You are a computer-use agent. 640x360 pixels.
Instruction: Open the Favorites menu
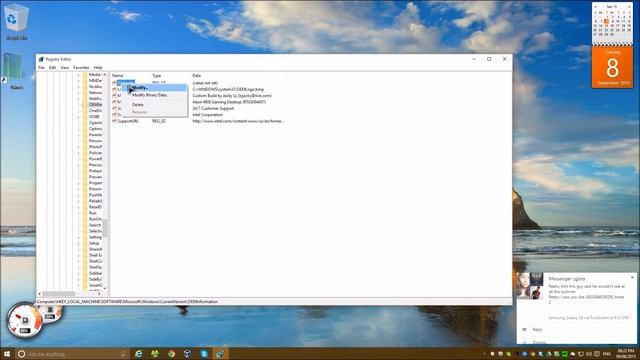(81, 67)
